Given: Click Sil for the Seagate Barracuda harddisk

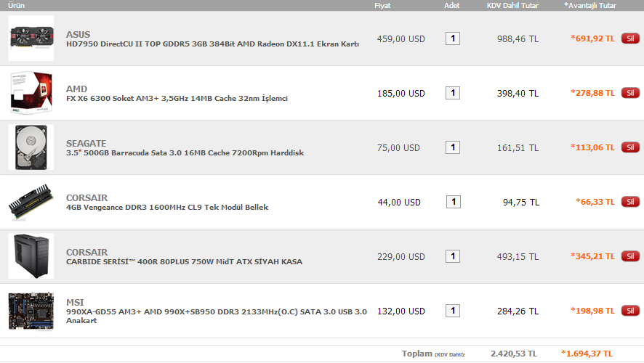Looking at the screenshot, I should [630, 147].
